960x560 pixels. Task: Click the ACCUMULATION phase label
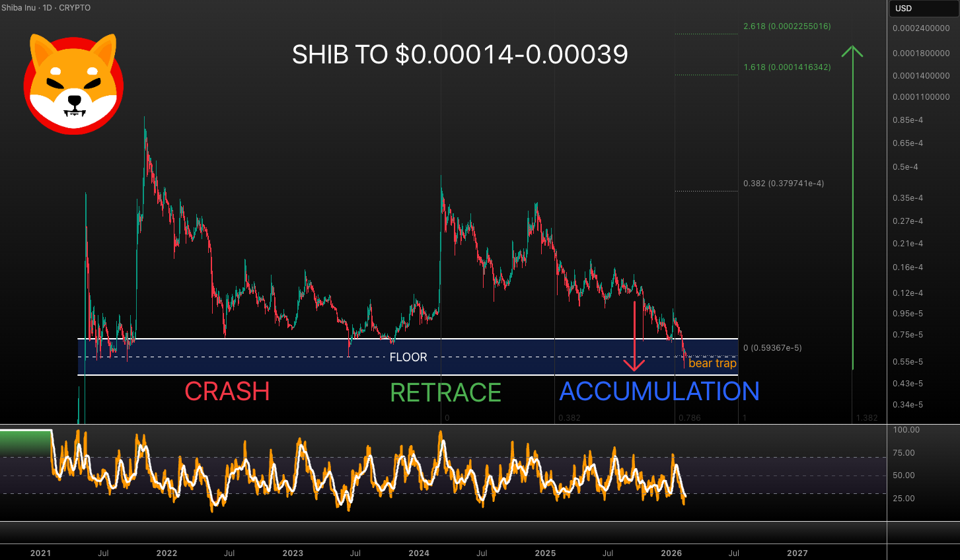pyautogui.click(x=659, y=392)
